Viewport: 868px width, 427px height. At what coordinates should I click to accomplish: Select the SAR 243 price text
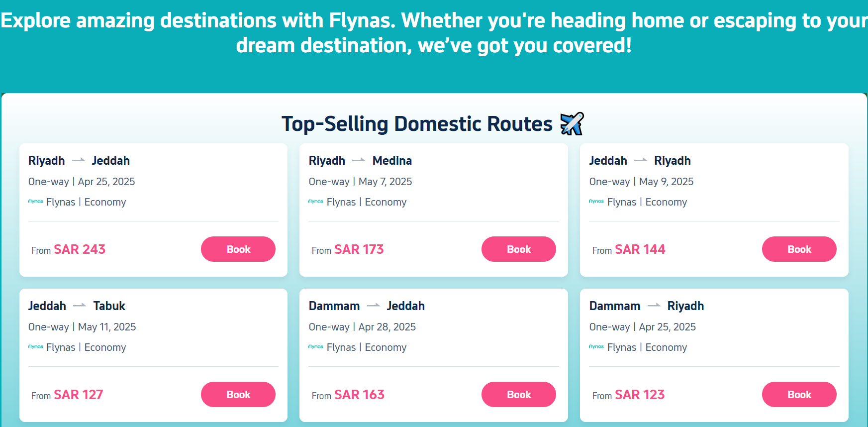(80, 249)
